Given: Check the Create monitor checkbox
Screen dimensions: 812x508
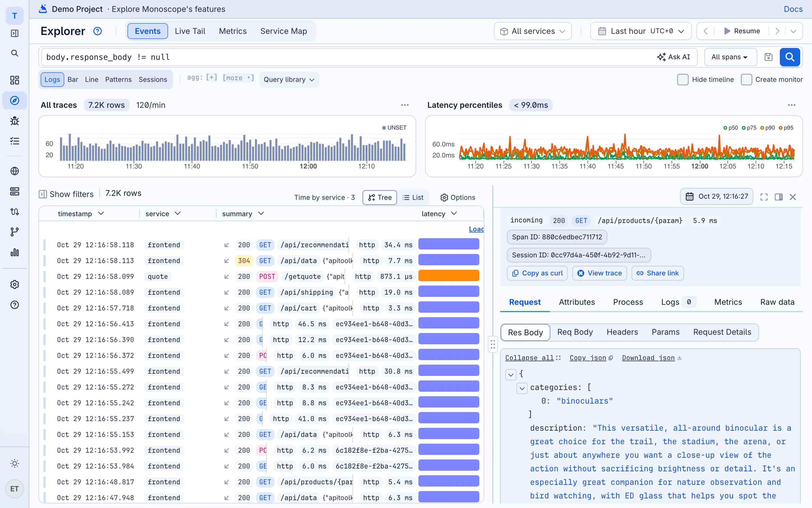Looking at the screenshot, I should click(746, 80).
